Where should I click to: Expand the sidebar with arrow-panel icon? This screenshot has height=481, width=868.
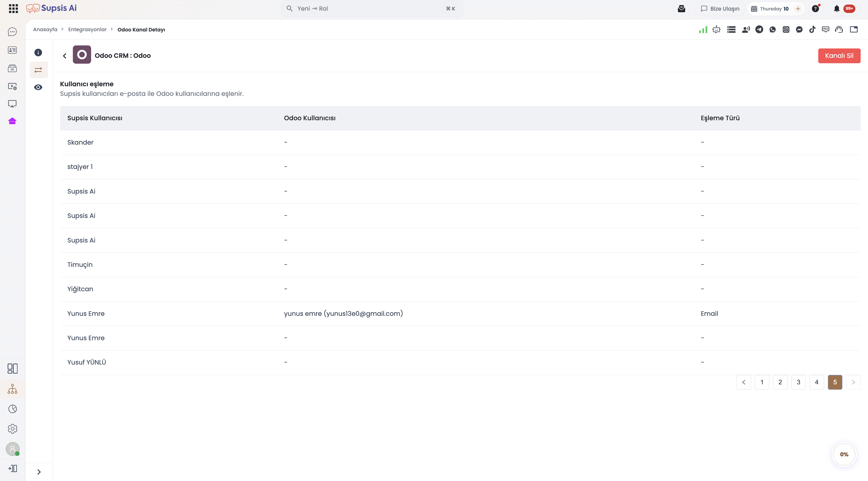[12, 469]
